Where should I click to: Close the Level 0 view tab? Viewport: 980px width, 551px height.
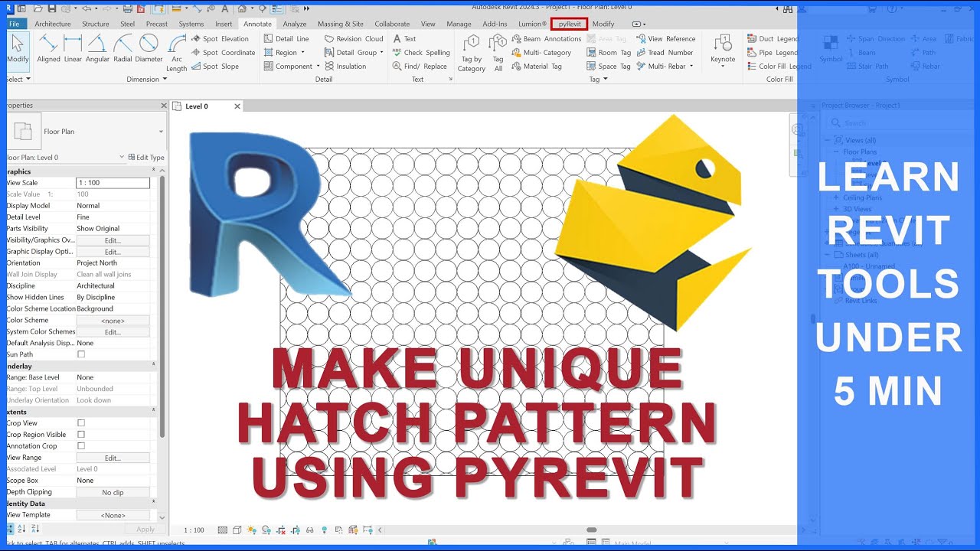click(237, 106)
